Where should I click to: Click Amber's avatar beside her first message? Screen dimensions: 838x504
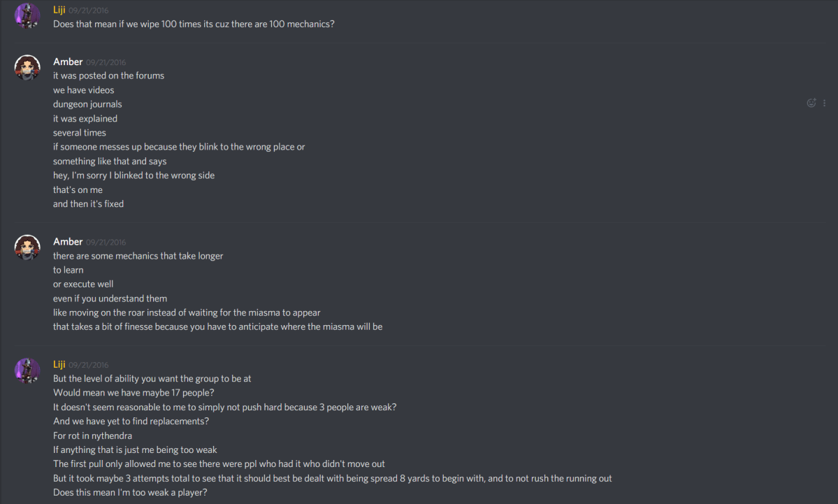click(27, 67)
